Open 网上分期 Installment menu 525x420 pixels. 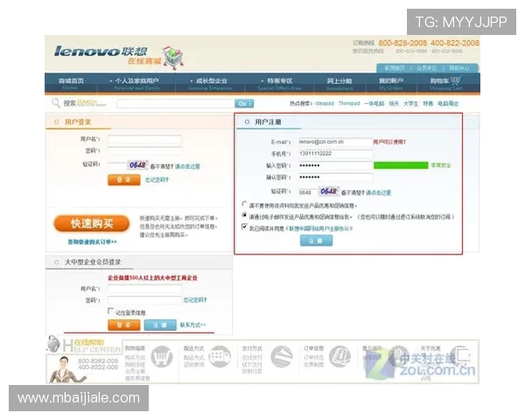click(x=339, y=83)
